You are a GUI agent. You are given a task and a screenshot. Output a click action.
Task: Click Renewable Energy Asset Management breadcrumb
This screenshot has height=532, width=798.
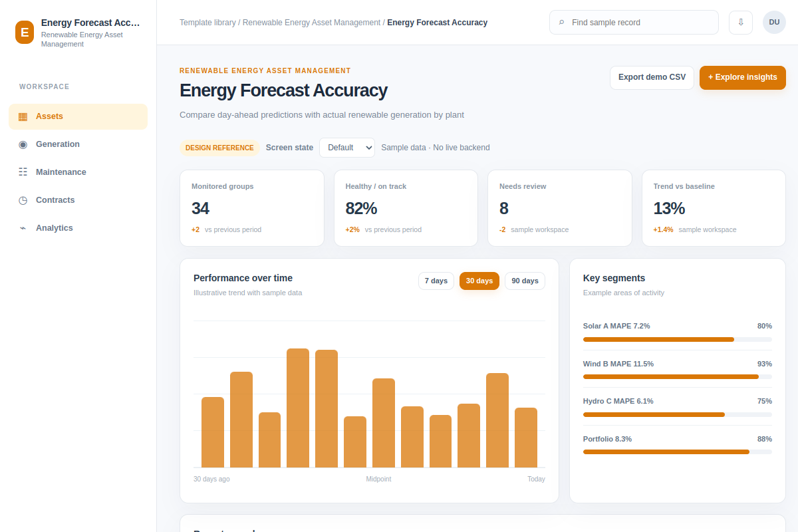[311, 23]
